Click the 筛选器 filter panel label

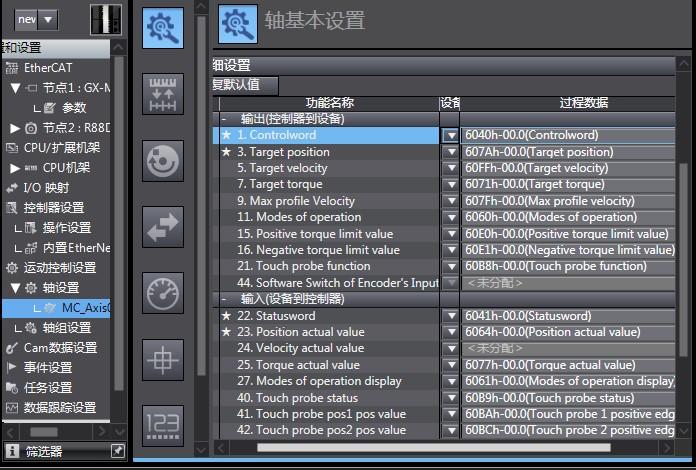44,451
